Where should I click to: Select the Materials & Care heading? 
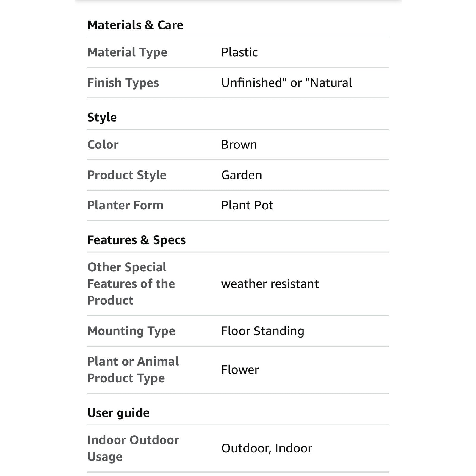click(135, 25)
